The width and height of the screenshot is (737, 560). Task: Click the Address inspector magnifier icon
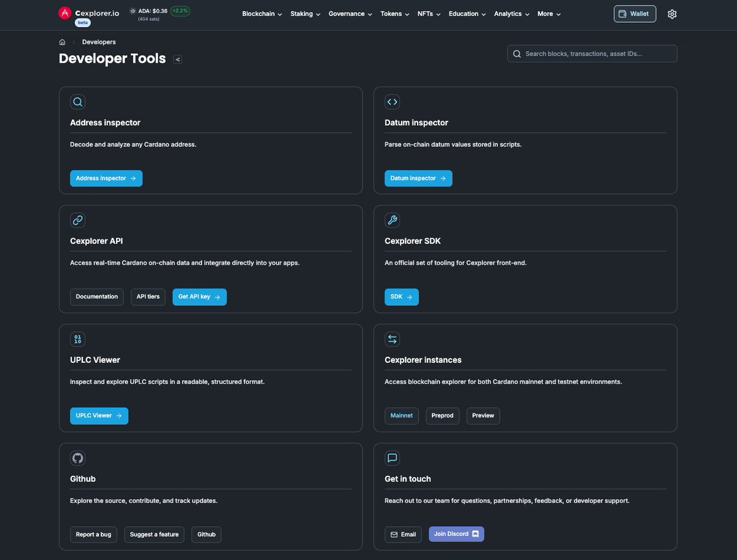click(x=77, y=101)
